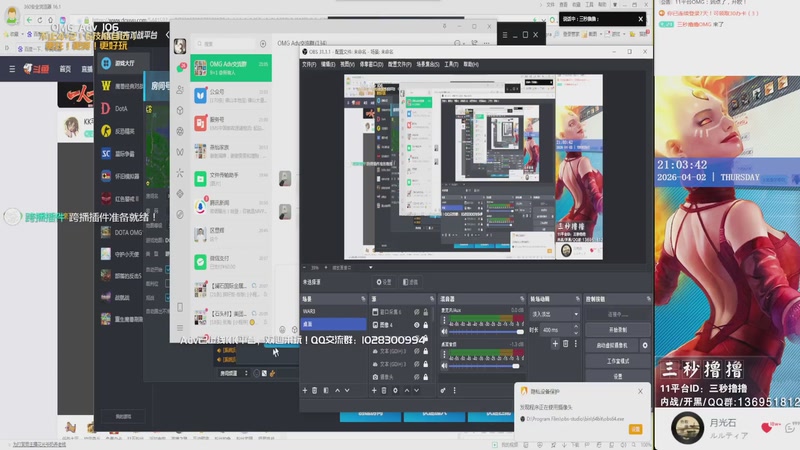The image size is (800, 450).
Task: Add a scene transition with plus icon
Action: [555, 344]
